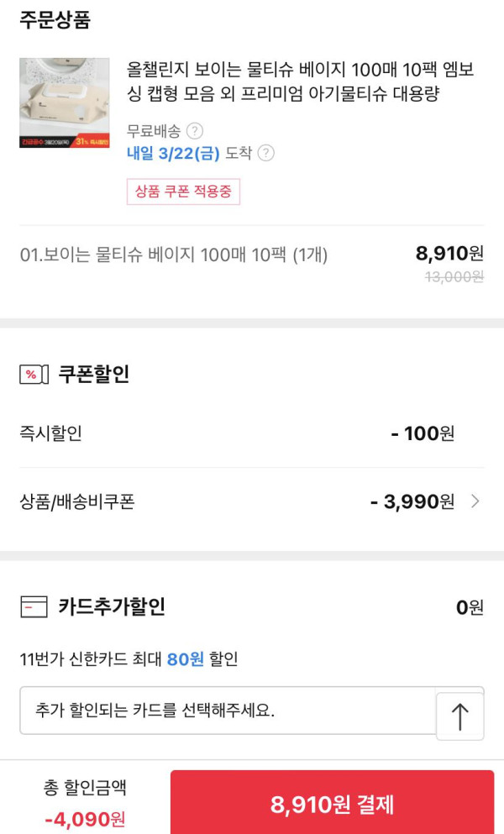Image resolution: width=504 pixels, height=834 pixels.
Task: Tap the 총 할인금액 -4,090원 summary
Action: (x=85, y=802)
